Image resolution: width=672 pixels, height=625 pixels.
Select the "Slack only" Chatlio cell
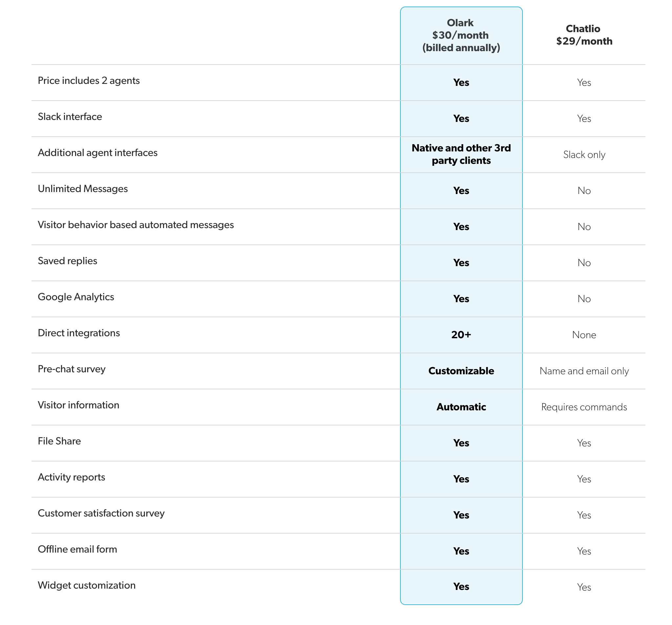click(x=584, y=155)
